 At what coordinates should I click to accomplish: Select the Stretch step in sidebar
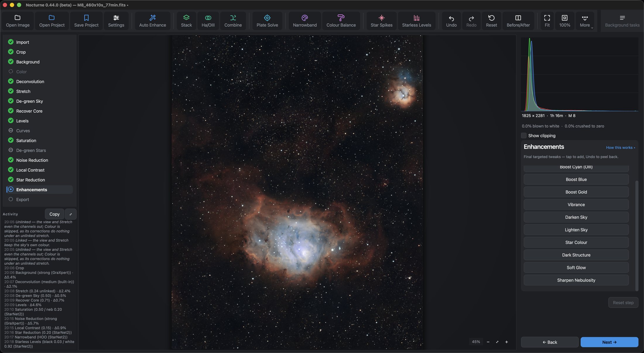(x=39, y=91)
